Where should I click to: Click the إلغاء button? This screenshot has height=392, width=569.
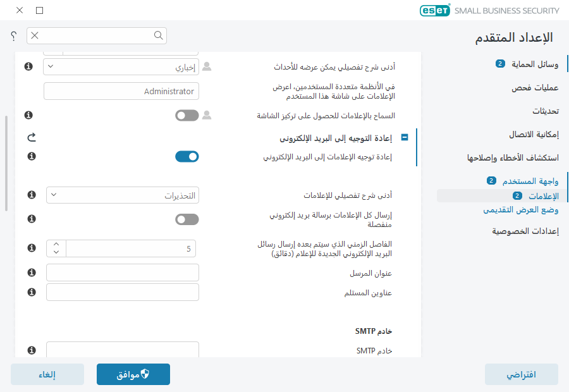coord(47,374)
